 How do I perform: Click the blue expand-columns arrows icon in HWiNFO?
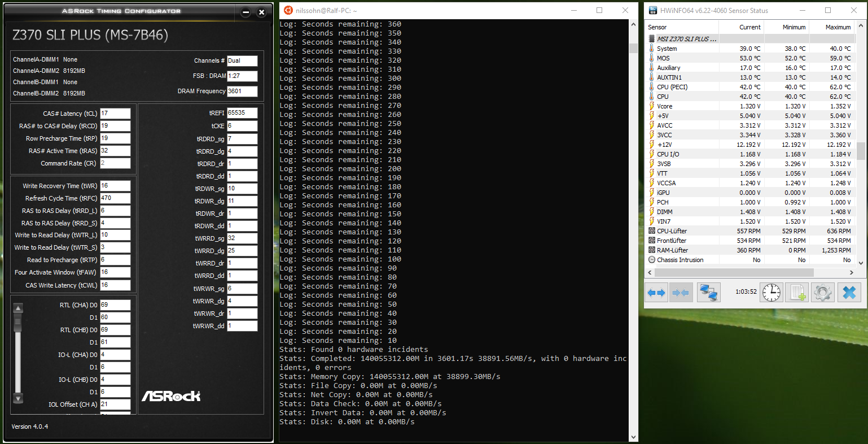[x=656, y=293]
